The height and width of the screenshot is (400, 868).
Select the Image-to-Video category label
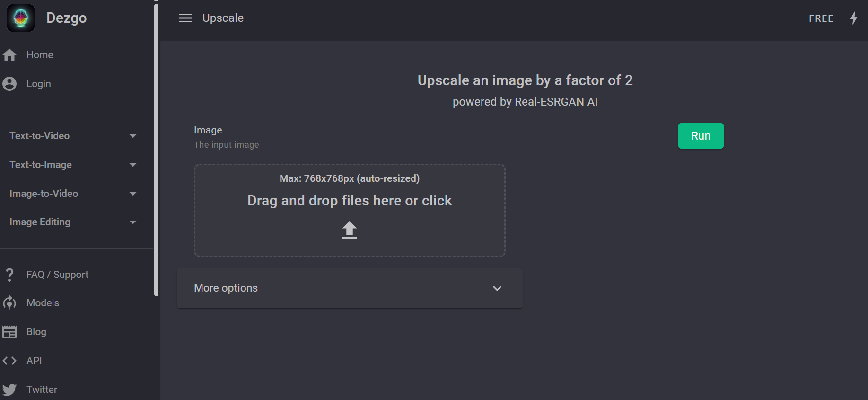pos(44,194)
